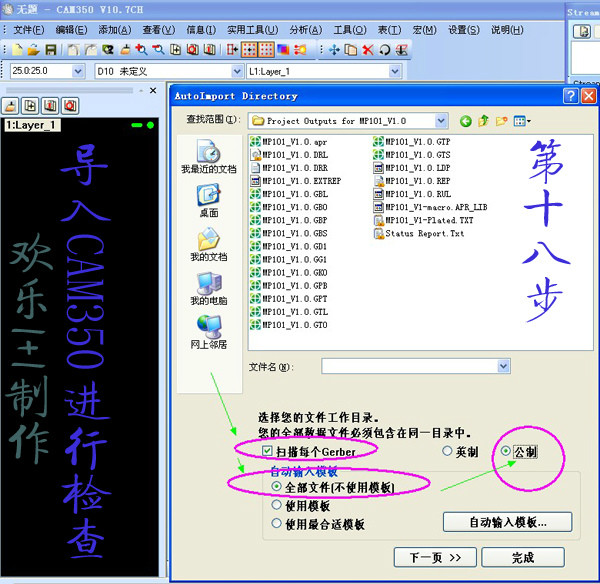The width and height of the screenshot is (600, 584).
Task: Open the D10 未定义 aperture dropdown
Action: tap(237, 71)
